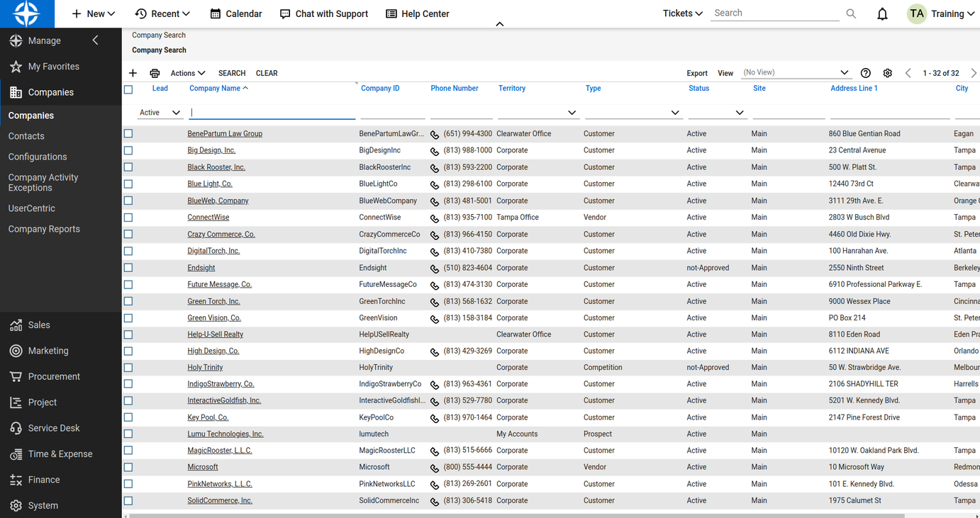Open the notifications bell
The width and height of the screenshot is (980, 518).
882,14
